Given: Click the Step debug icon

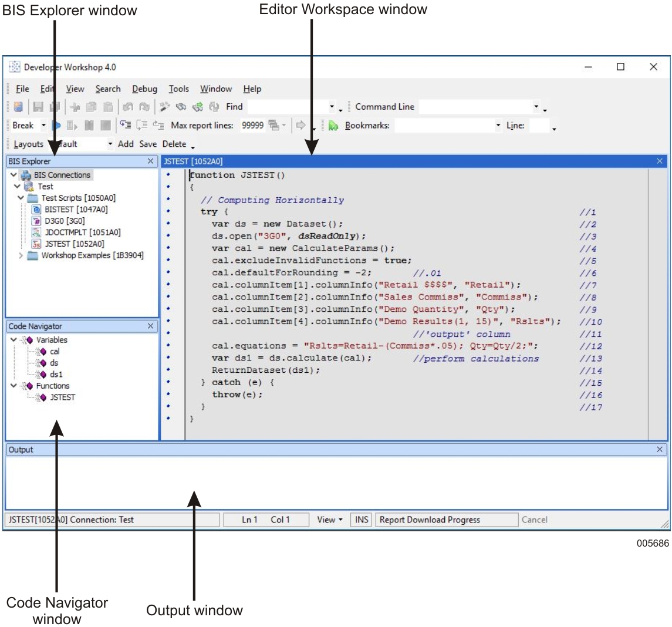Looking at the screenshot, I should coord(72,126).
